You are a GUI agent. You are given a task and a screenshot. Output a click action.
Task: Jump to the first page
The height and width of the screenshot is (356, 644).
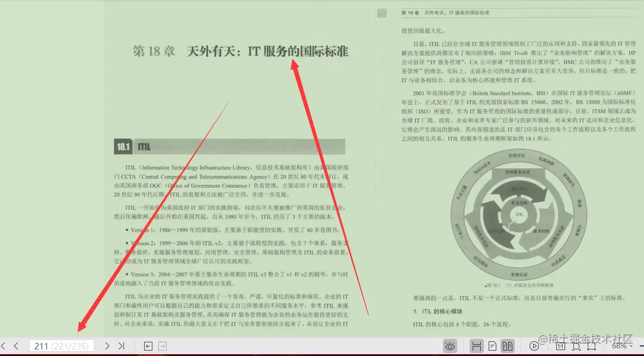click(x=3, y=346)
